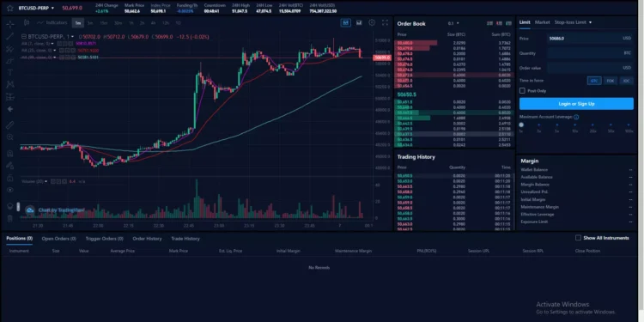Select the prediction and measurement tool
644x322 pixels.
(9, 97)
